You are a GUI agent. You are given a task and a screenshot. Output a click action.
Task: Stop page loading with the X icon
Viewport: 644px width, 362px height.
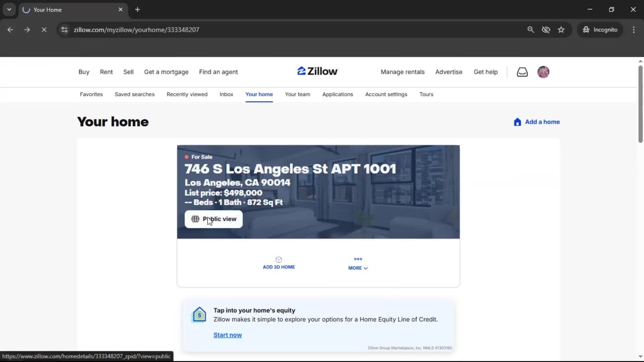pos(44,29)
